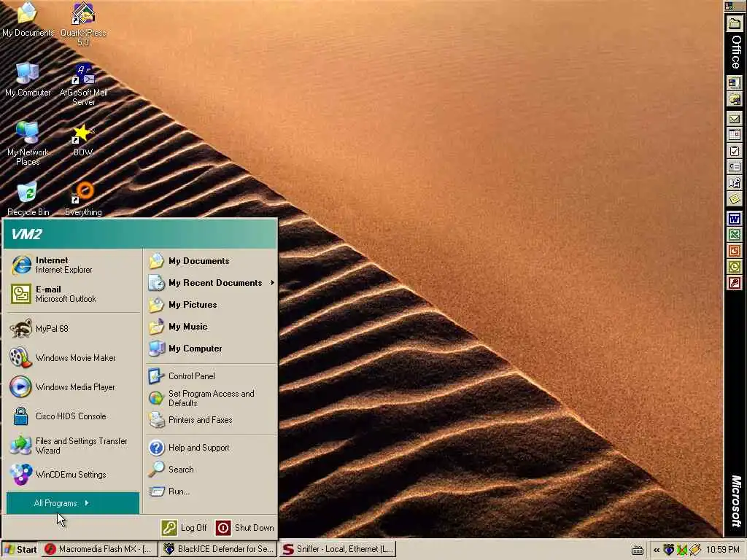Select the Recycle Bin desktop icon
This screenshot has width=747, height=560.
28,199
